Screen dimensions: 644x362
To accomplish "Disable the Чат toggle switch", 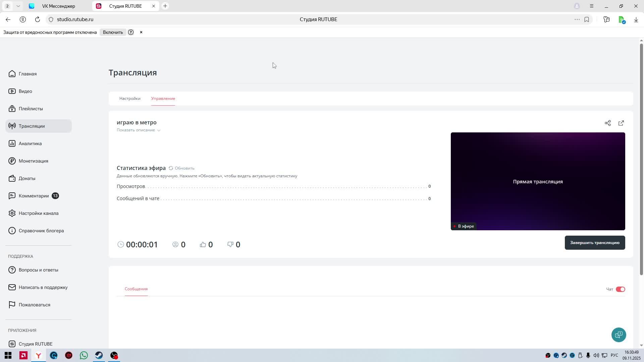I will 620,289.
